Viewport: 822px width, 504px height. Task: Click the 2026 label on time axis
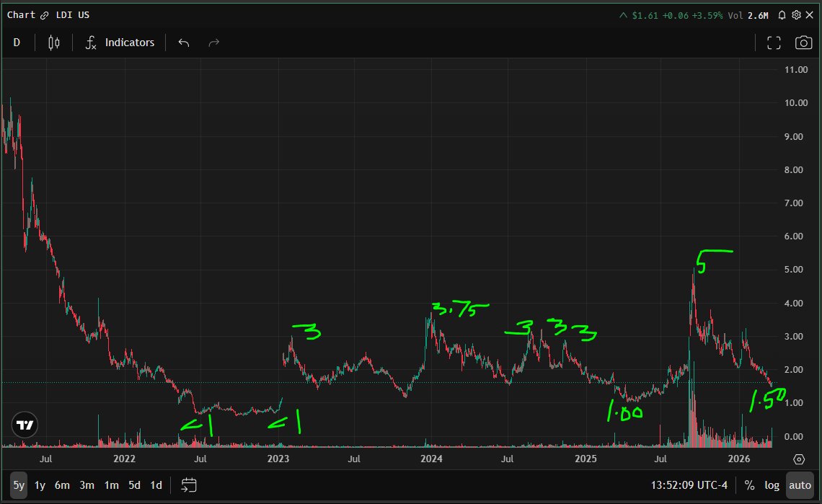(x=739, y=459)
